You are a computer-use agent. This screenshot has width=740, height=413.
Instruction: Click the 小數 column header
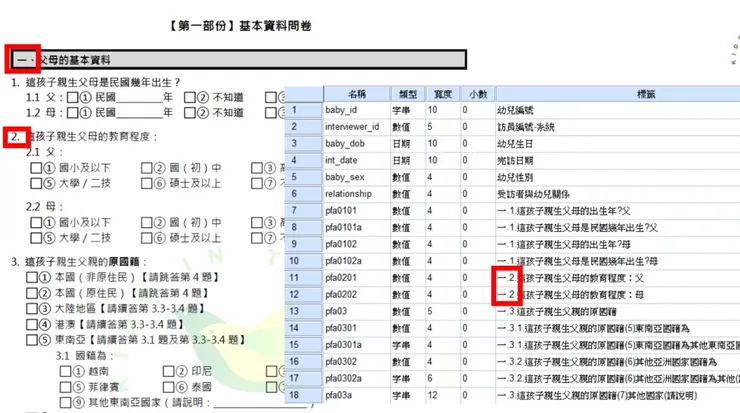tap(478, 94)
